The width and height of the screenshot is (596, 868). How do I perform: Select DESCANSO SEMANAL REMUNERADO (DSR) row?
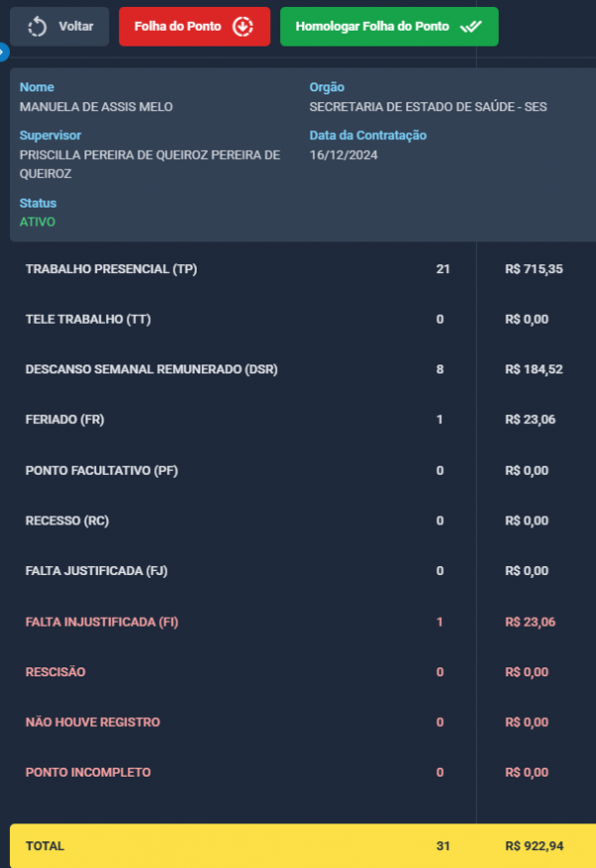151,369
